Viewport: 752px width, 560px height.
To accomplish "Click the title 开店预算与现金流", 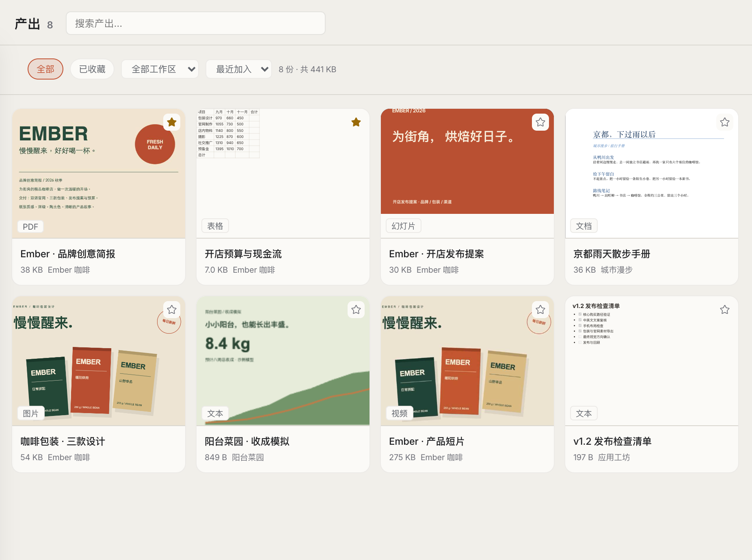I will pyautogui.click(x=243, y=254).
